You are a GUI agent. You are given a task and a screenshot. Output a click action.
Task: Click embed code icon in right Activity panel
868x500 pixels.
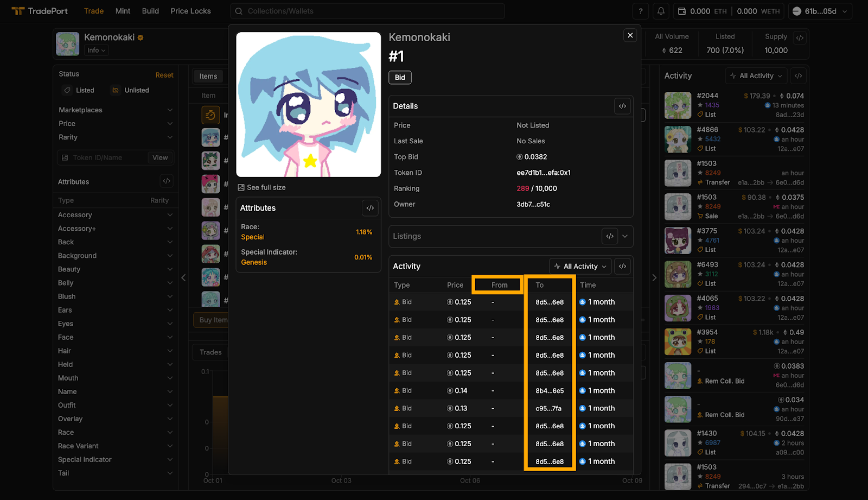(x=798, y=76)
